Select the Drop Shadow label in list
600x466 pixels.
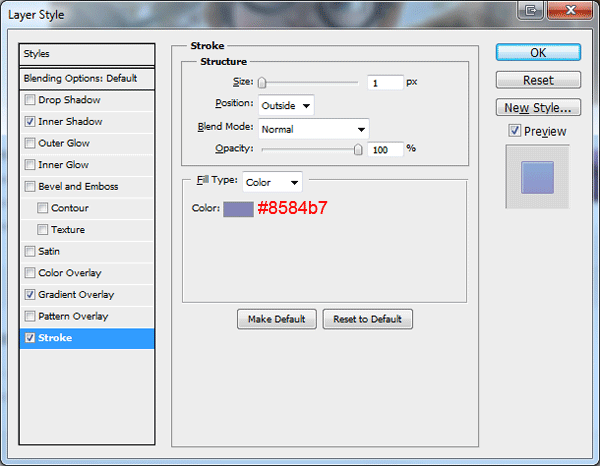pyautogui.click(x=69, y=100)
